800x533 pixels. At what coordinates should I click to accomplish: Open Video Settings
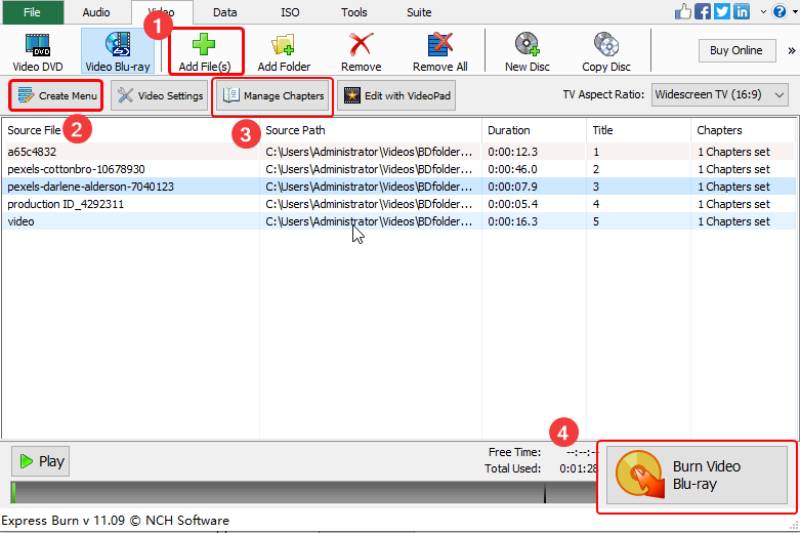[160, 95]
